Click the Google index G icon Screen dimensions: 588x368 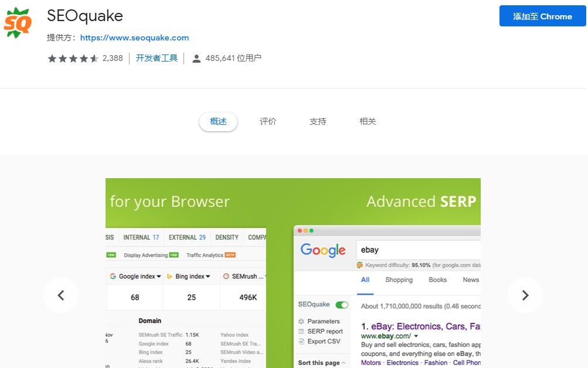(113, 276)
